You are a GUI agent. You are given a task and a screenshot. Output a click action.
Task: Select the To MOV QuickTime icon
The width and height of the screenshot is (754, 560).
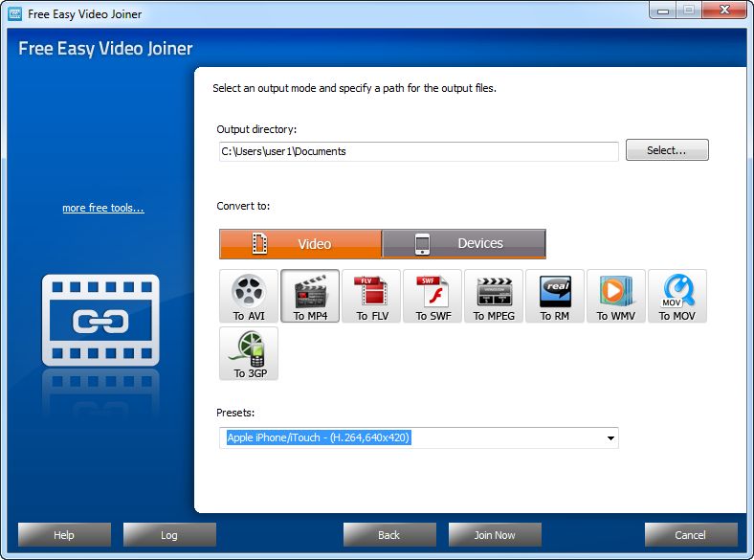tap(677, 296)
